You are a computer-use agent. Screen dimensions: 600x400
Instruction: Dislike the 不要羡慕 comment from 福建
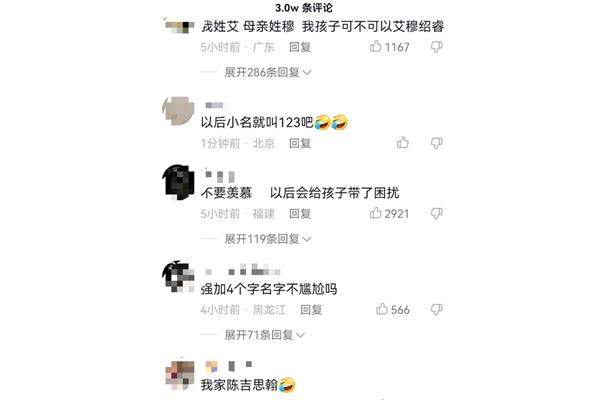(x=437, y=214)
